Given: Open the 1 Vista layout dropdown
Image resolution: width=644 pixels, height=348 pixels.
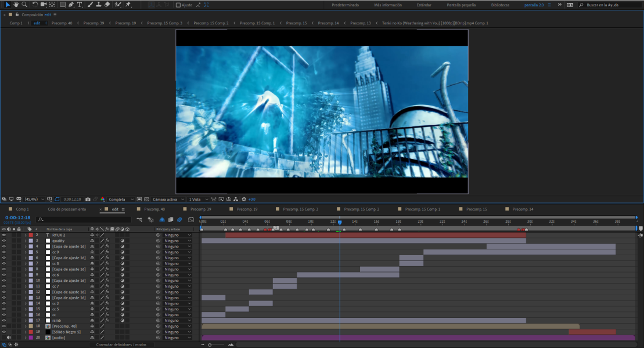Looking at the screenshot, I should coord(199,200).
